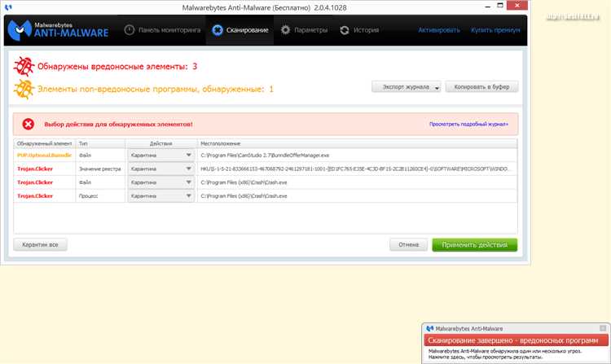Viewport: 611px width, 364px height.
Task: Click the Местоположение column header
Action: tap(358, 143)
